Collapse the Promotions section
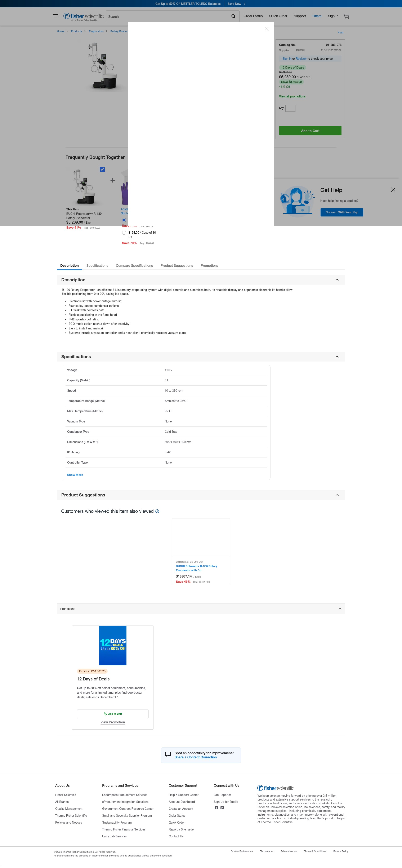Viewport: 402px width, 868px height. point(340,609)
